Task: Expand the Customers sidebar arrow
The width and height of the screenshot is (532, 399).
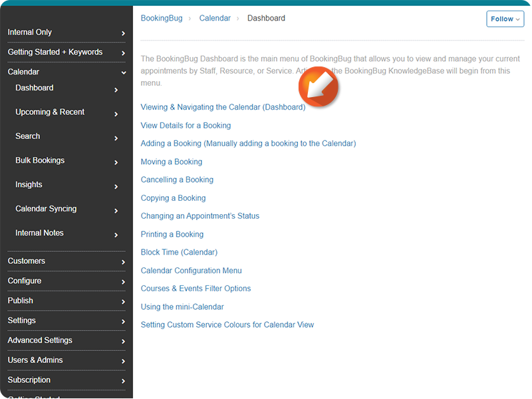Action: click(124, 262)
